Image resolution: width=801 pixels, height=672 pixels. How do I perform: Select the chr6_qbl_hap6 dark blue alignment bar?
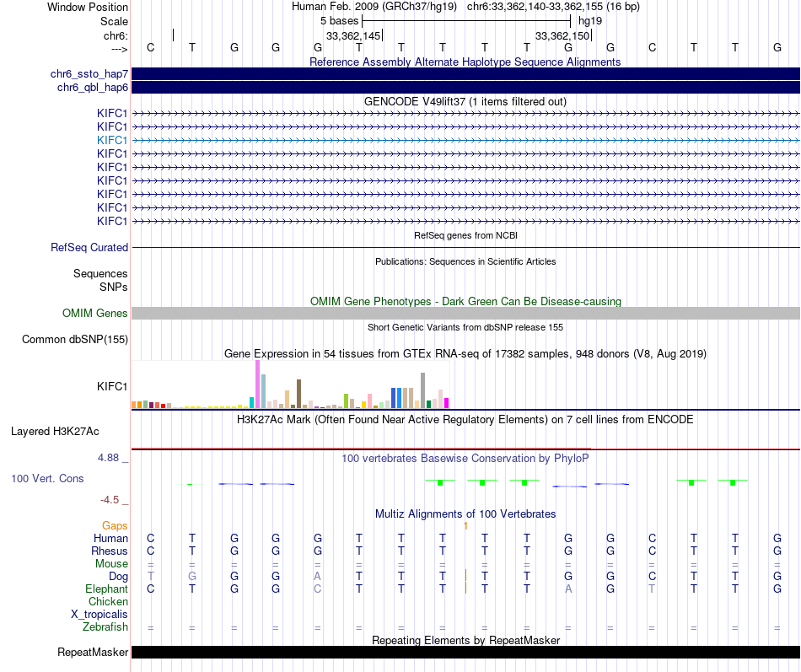pyautogui.click(x=465, y=88)
